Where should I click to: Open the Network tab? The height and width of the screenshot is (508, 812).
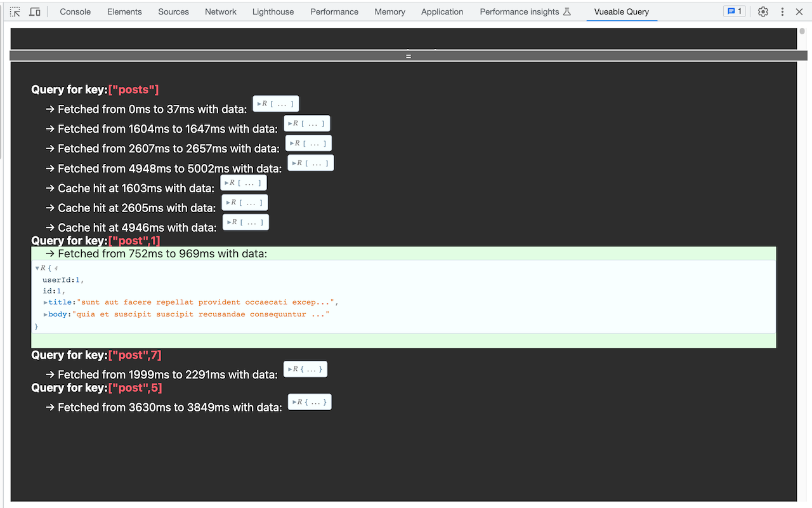coord(221,11)
